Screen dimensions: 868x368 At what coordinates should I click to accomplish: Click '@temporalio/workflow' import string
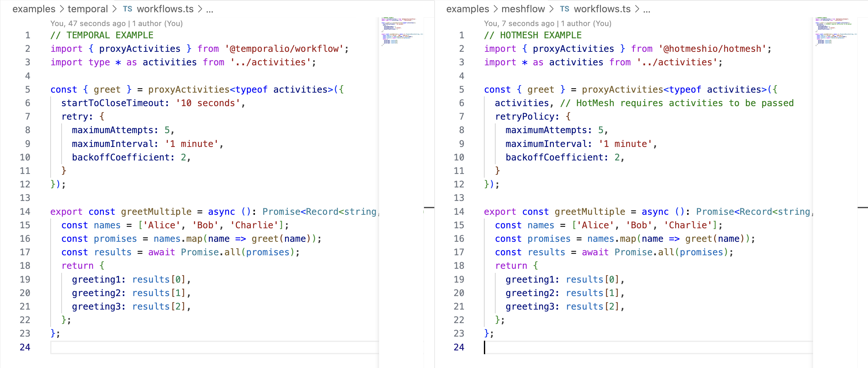coord(284,49)
